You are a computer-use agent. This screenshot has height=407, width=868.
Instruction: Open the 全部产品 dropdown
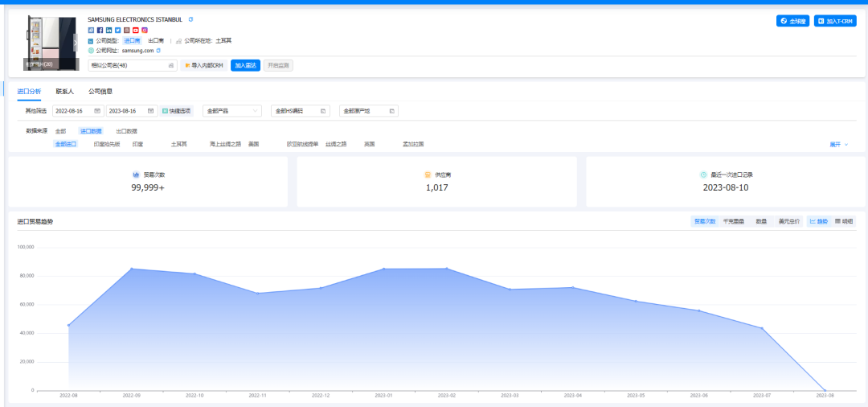tap(232, 111)
